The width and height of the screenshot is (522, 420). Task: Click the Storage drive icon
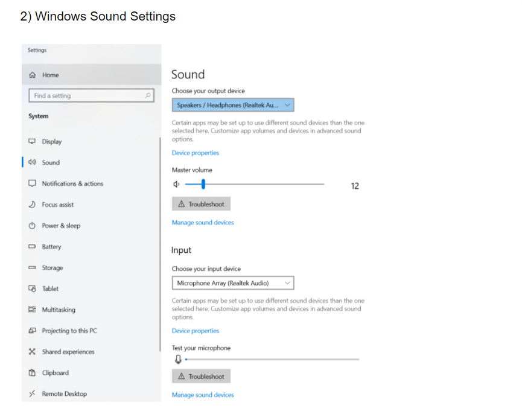coord(33,268)
